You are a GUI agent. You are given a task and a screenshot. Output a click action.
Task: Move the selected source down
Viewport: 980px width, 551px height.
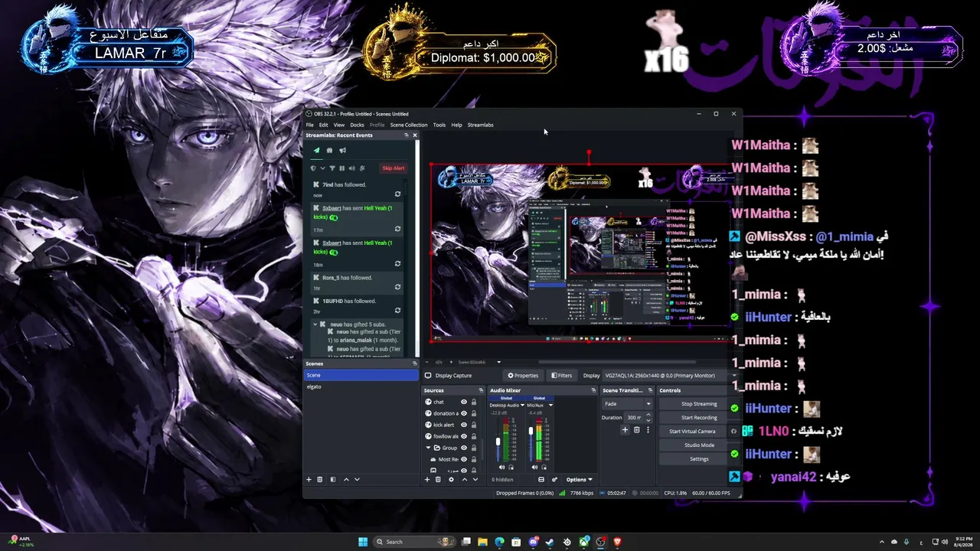pos(475,480)
